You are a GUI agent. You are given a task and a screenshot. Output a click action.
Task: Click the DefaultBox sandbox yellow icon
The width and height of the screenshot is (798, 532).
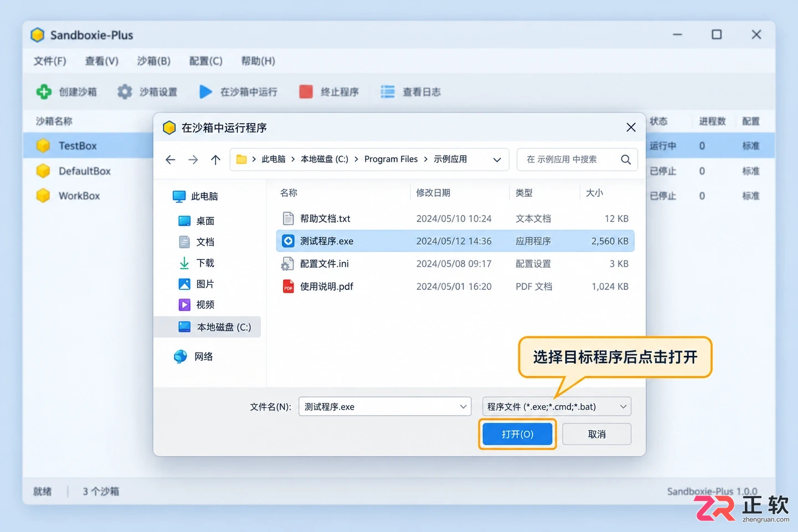[x=43, y=171]
